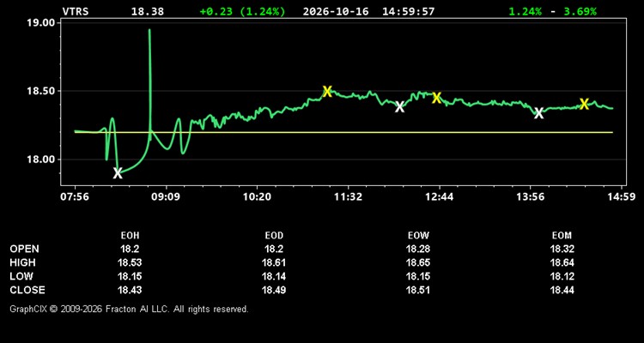644x343 pixels.
Task: Click the 11:32 time axis label
Action: point(348,197)
